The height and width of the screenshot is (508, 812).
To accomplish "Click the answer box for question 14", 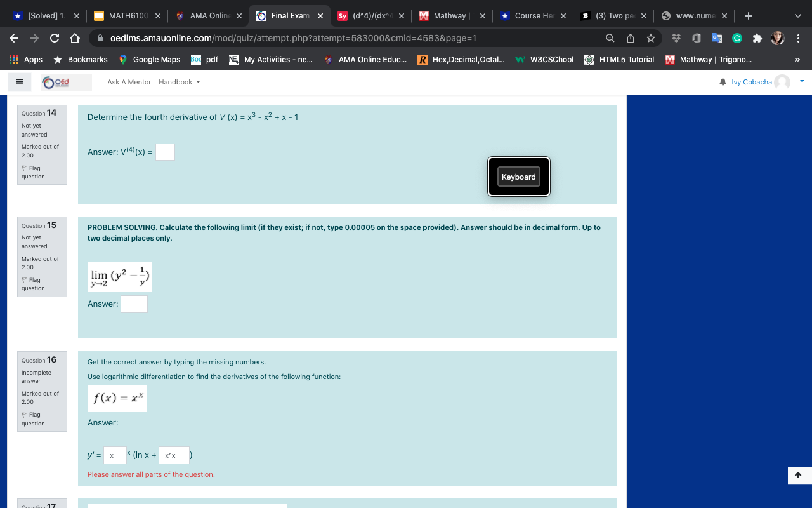I will click(x=165, y=152).
